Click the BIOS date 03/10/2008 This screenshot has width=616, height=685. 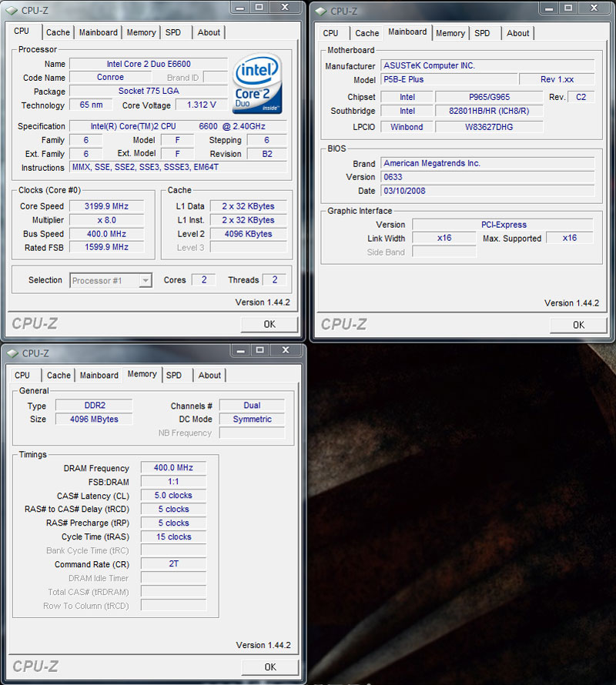(487, 191)
